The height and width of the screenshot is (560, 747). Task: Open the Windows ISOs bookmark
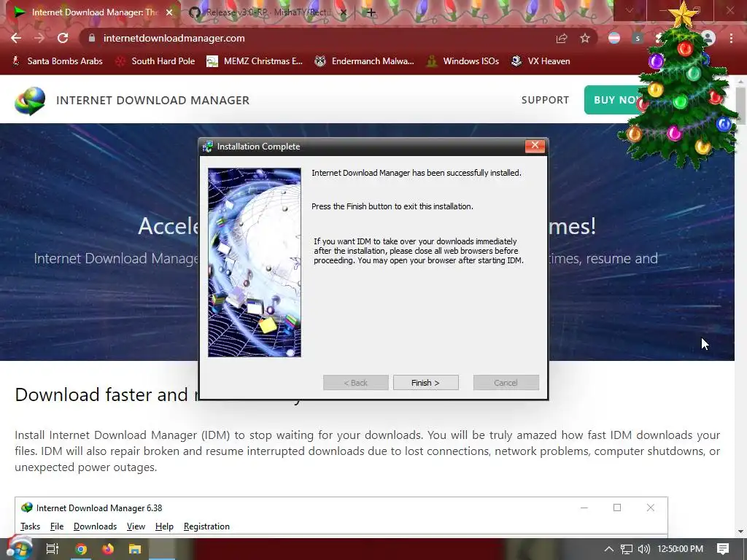(462, 61)
